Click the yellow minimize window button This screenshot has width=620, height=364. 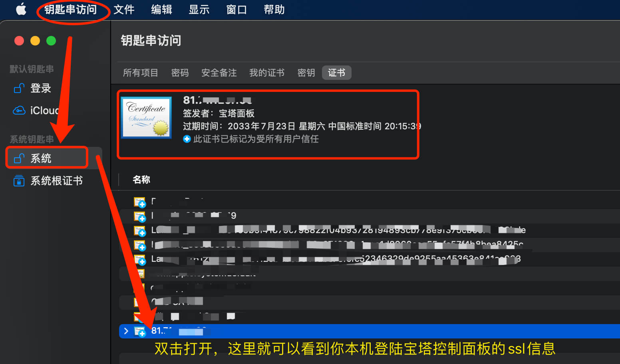point(35,41)
